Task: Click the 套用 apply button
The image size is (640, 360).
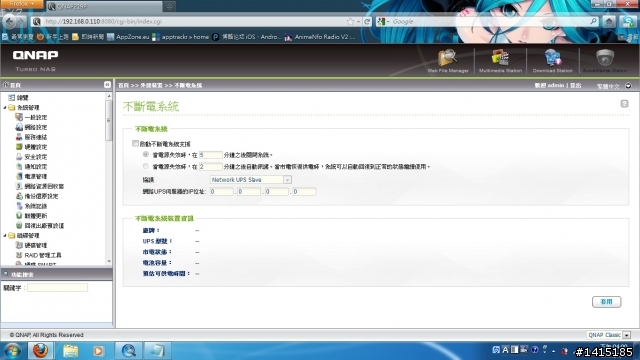Action: (x=606, y=302)
